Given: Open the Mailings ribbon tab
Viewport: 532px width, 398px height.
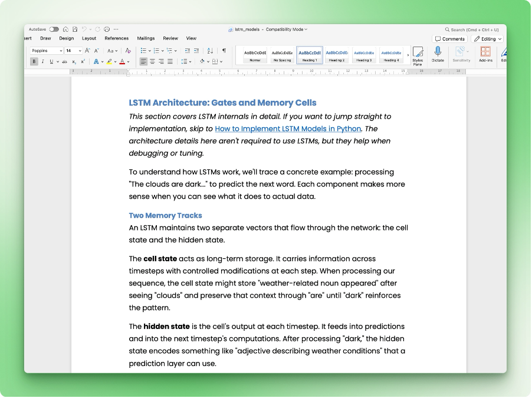Looking at the screenshot, I should (145, 38).
